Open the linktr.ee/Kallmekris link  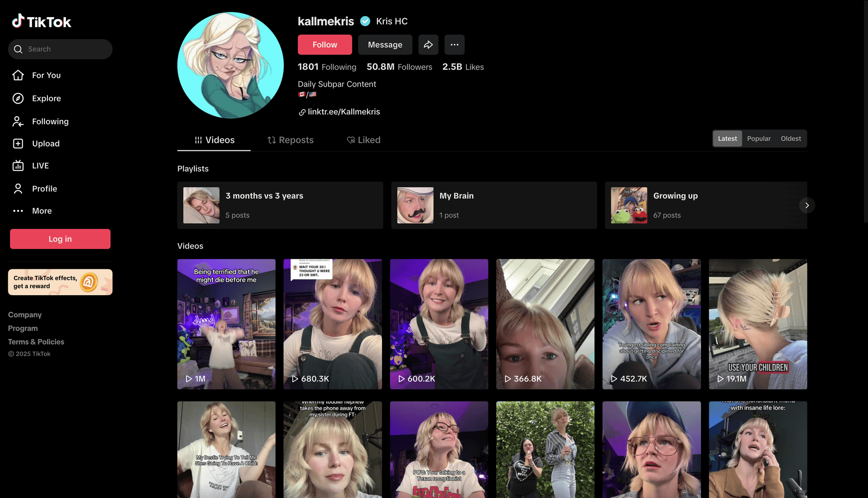pos(343,112)
